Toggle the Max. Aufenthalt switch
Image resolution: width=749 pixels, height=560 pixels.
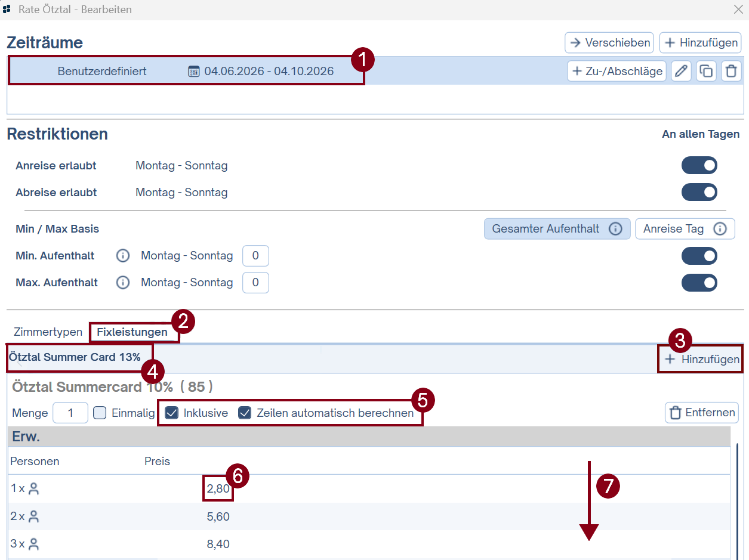pyautogui.click(x=699, y=283)
